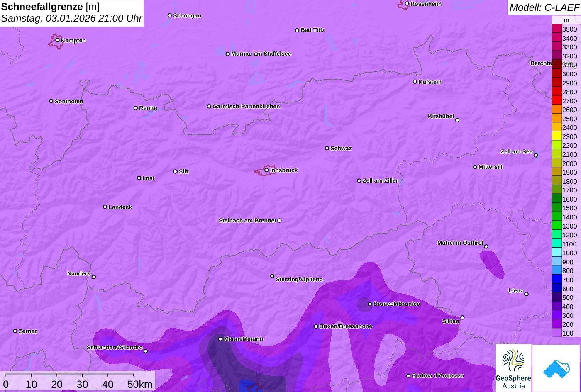This screenshot has width=581, height=392.
Task: Click the green 1500 m legend swatch
Action: tap(557, 208)
